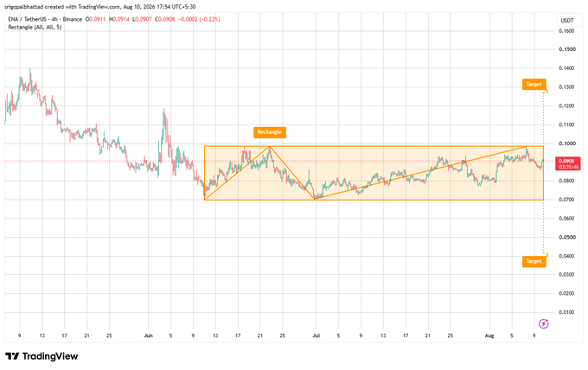Click the srigopalbhattad created with TradingView.com header
The width and height of the screenshot is (588, 370).
pyautogui.click(x=99, y=7)
